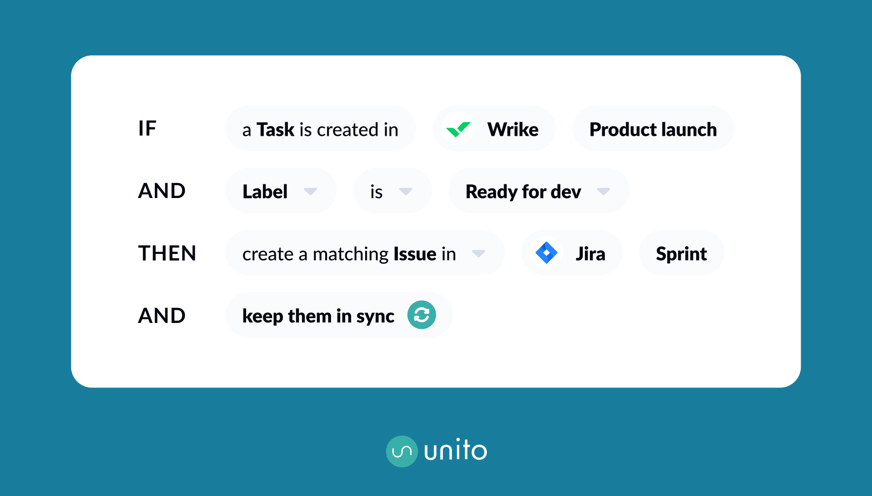872x496 pixels.
Task: Click the Wrike green checkmark icon
Action: click(x=458, y=129)
